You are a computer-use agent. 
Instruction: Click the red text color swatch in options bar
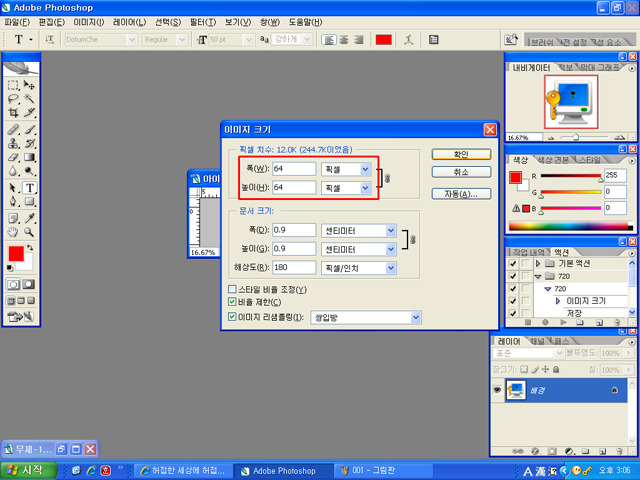click(383, 40)
